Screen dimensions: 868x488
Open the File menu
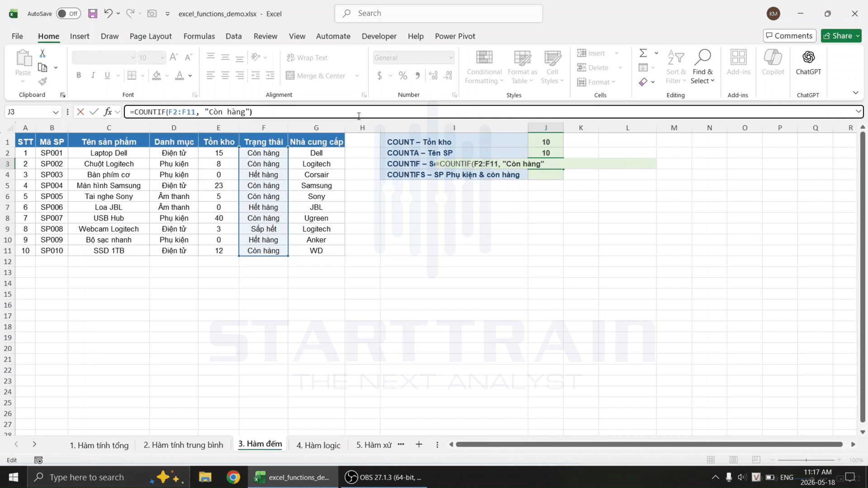tap(17, 36)
